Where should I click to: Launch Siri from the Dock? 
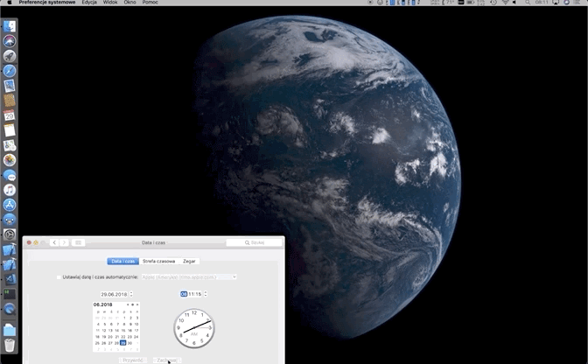point(10,41)
